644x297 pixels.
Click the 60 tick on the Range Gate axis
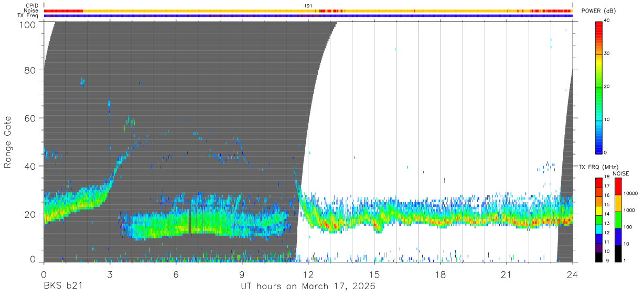point(31,118)
